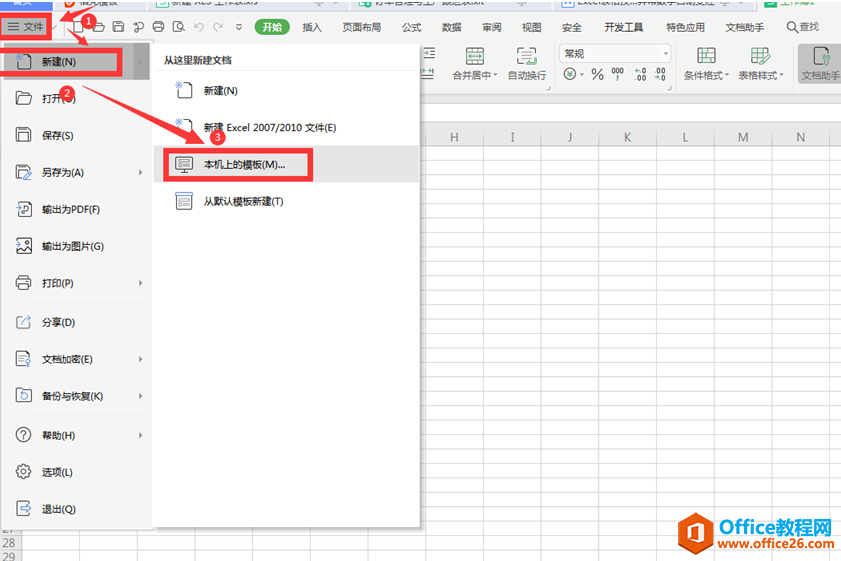
Task: Switch to the 数据 ribbon tab
Action: click(452, 27)
